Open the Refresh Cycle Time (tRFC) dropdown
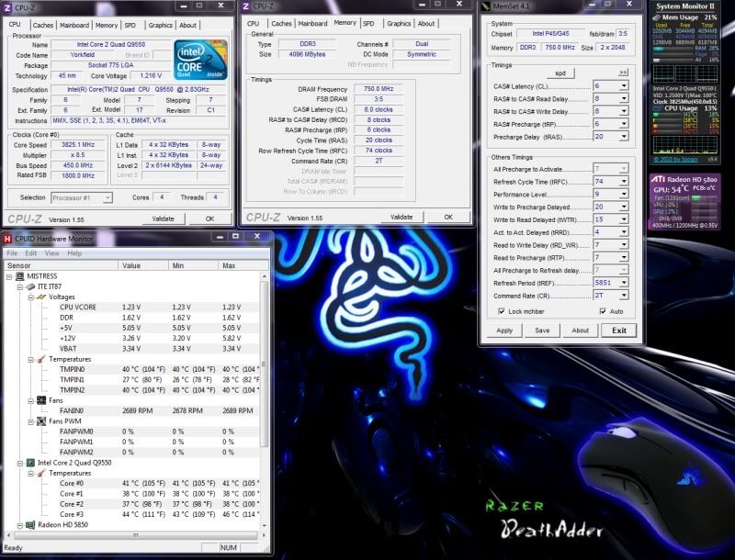This screenshot has width=735, height=560. [624, 181]
